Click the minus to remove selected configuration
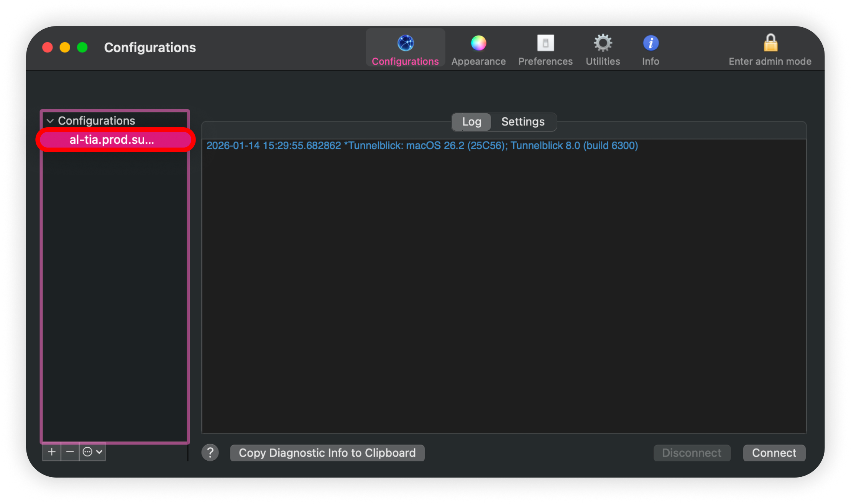851x504 pixels. [x=70, y=452]
